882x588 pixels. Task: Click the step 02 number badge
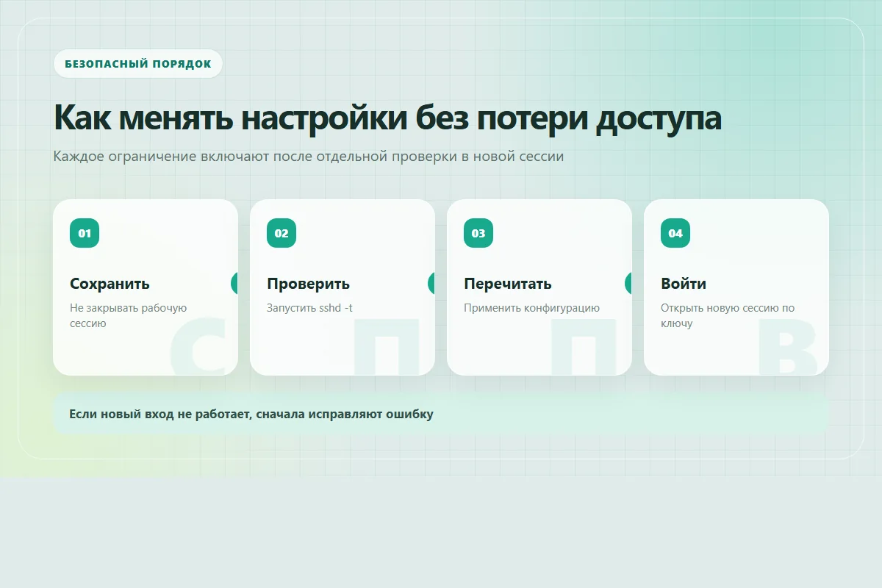coord(282,233)
